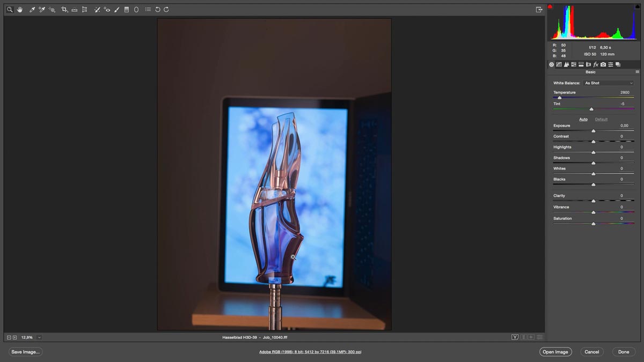The width and height of the screenshot is (644, 362).
Task: Switch to the Camera Calibration panel tab
Action: [603, 64]
